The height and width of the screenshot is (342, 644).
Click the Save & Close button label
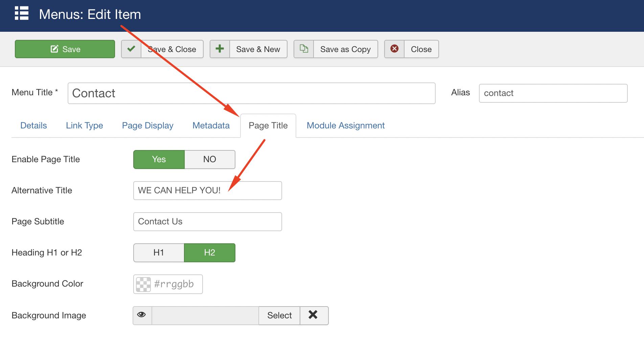172,49
